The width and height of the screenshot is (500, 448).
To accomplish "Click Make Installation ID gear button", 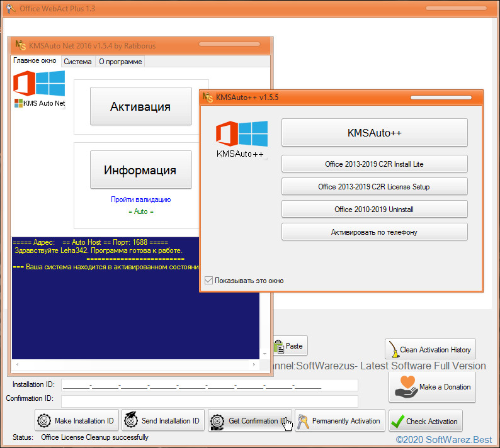I will tap(77, 421).
